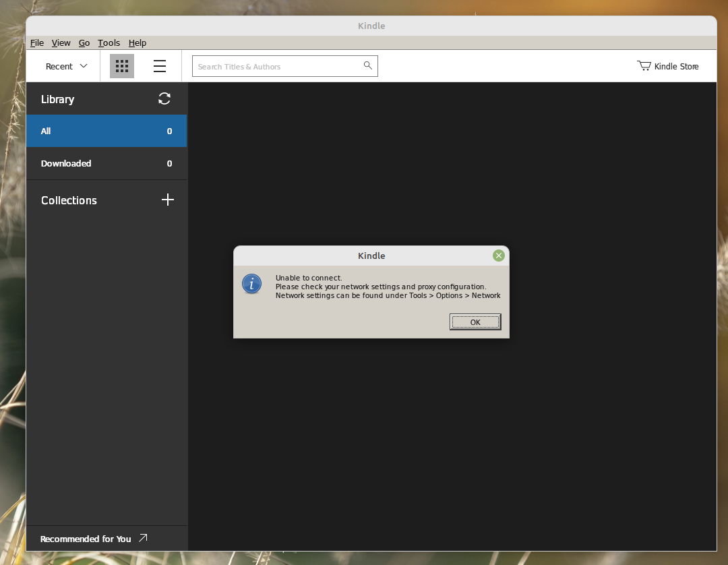This screenshot has height=565, width=728.
Task: Click the Kindle Store cart icon
Action: click(x=644, y=65)
